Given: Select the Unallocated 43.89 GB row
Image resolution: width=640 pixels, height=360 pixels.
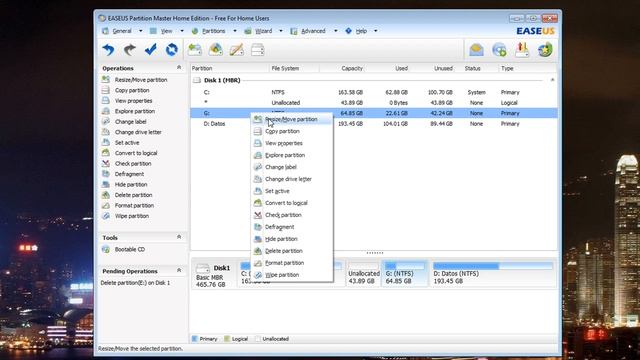Looking at the screenshot, I should [373, 103].
